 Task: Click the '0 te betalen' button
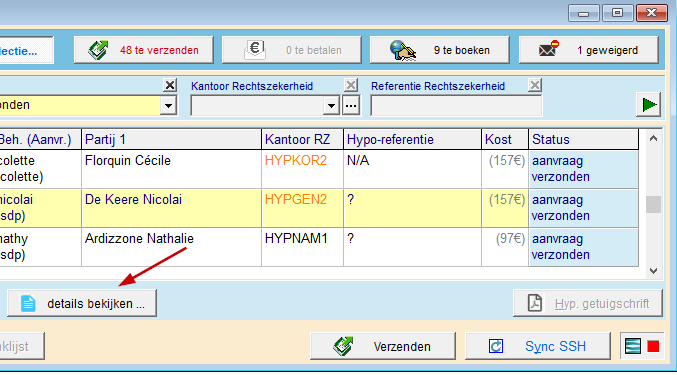(292, 50)
